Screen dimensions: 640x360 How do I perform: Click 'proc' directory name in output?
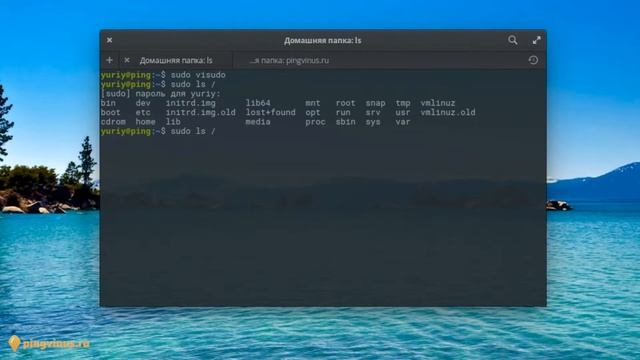pos(315,122)
